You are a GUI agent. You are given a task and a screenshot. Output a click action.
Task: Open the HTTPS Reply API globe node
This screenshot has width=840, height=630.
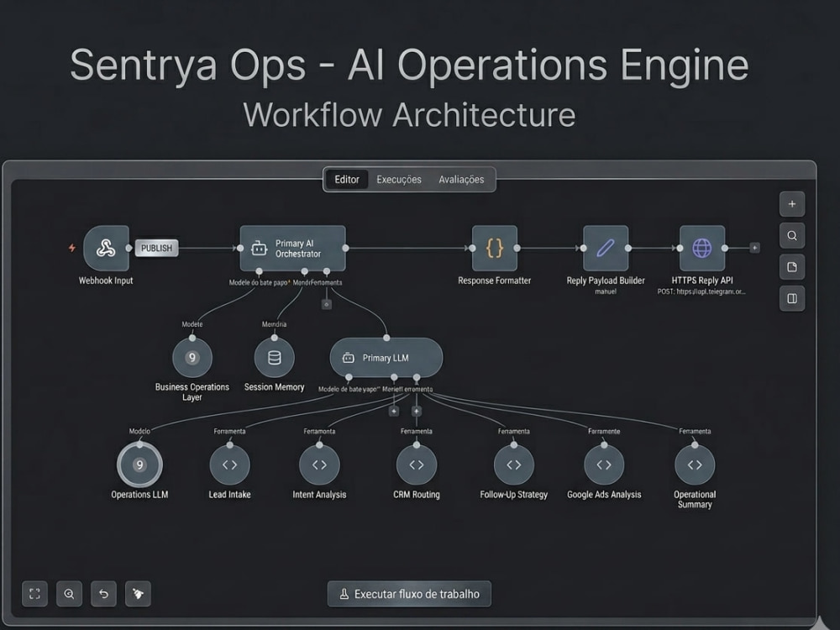pos(702,248)
